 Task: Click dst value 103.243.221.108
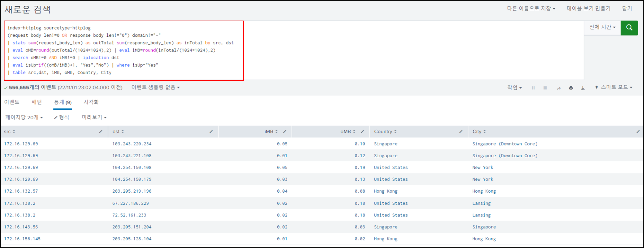(x=132, y=156)
